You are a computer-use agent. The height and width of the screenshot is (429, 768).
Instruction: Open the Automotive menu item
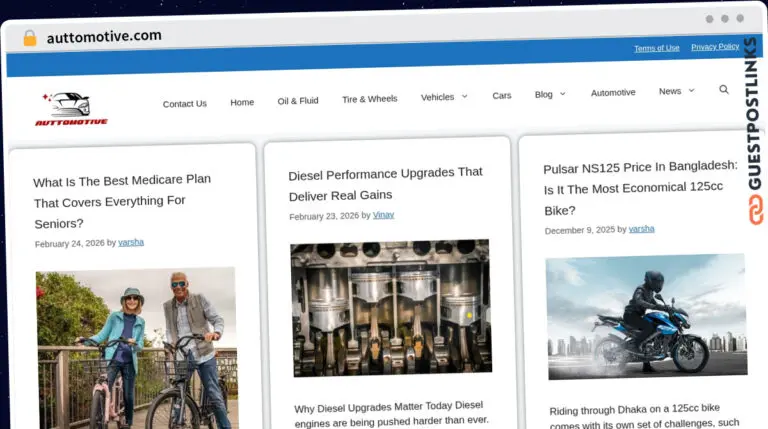[x=613, y=93]
